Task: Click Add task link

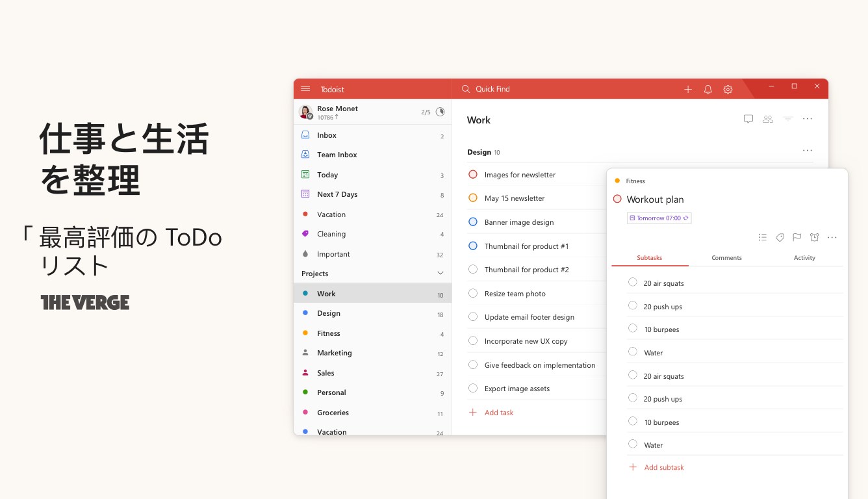Action: pos(492,413)
